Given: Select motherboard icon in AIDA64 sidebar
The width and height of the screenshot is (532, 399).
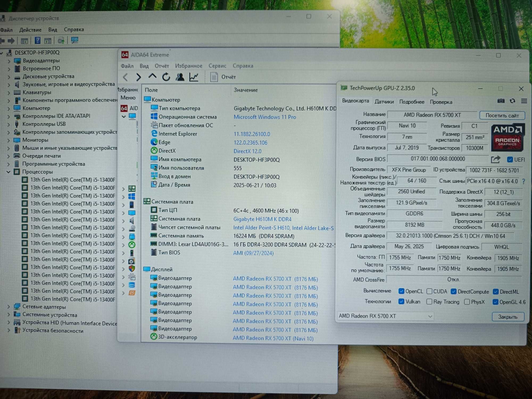Looking at the screenshot, I should [x=132, y=189].
